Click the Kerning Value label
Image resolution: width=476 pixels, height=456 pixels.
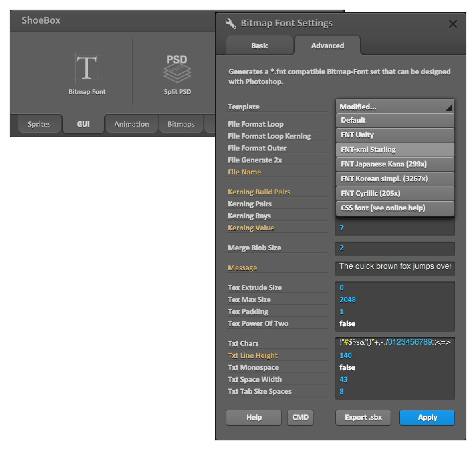(251, 228)
